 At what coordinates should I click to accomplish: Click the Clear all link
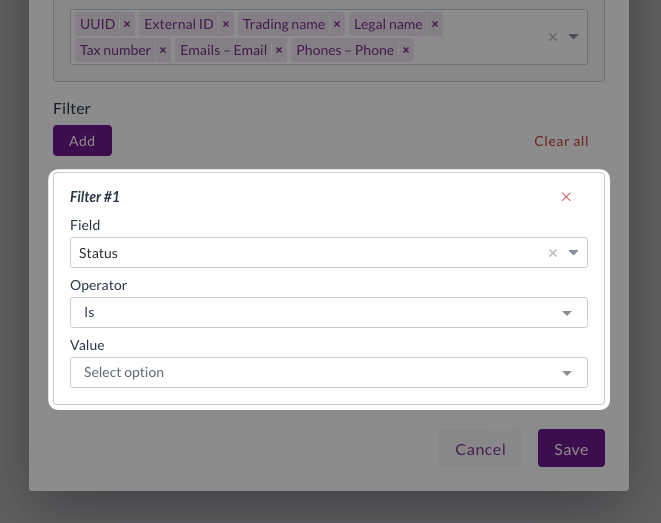561,141
